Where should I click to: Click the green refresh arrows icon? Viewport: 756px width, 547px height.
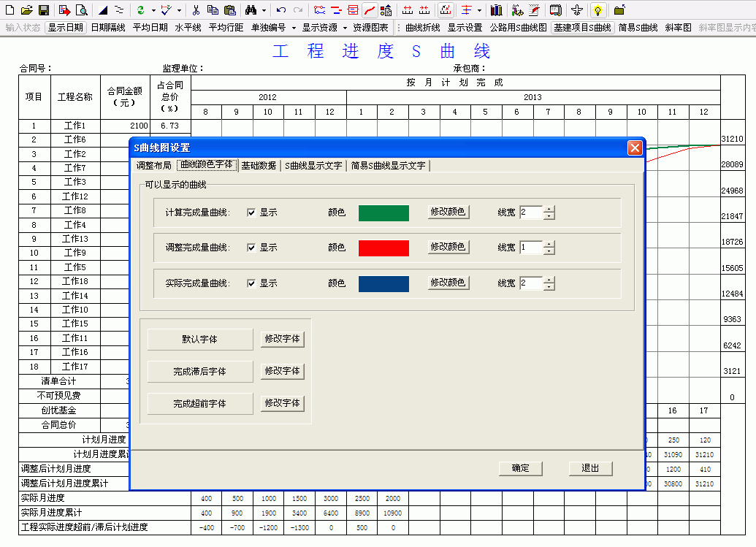pos(140,9)
